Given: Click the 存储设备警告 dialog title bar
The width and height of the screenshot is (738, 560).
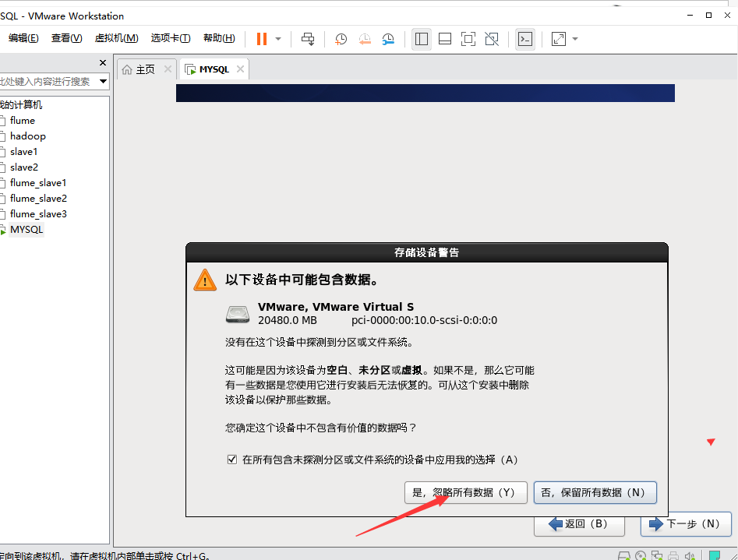Looking at the screenshot, I should [427, 252].
